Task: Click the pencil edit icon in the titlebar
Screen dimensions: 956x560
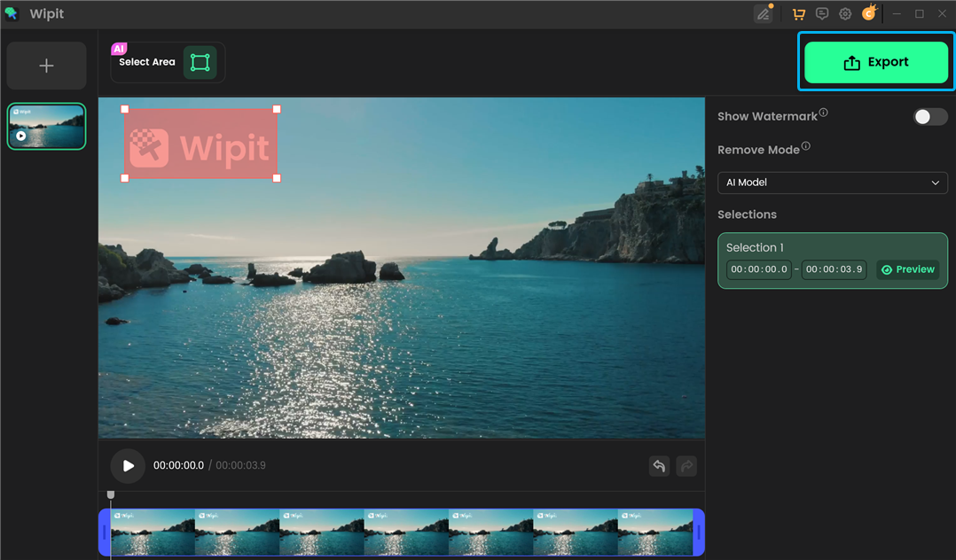Action: [x=764, y=13]
